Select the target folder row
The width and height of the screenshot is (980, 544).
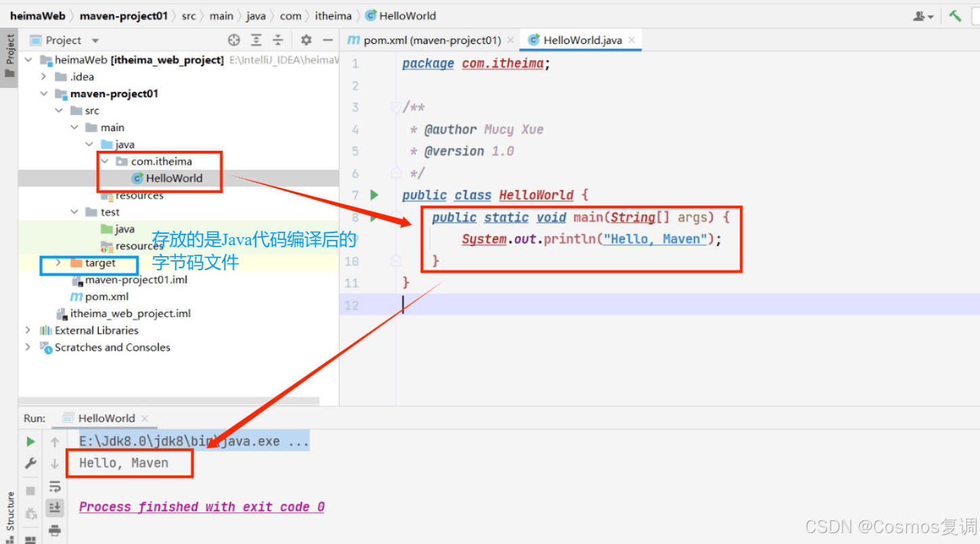click(x=179, y=263)
